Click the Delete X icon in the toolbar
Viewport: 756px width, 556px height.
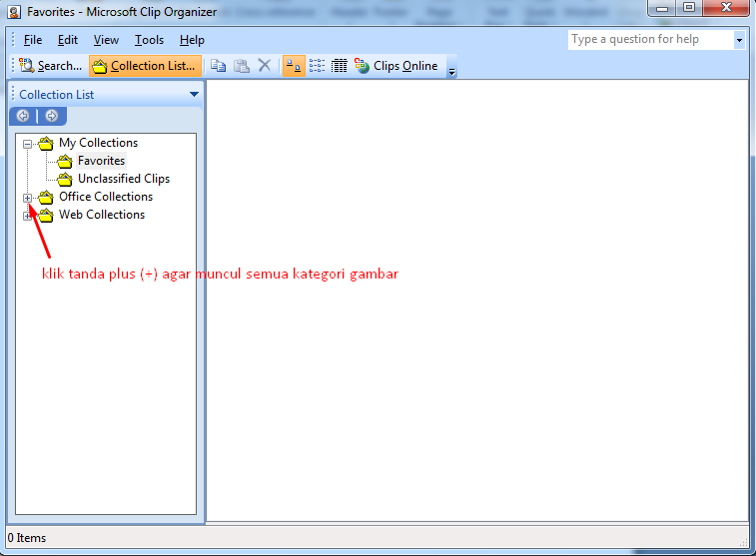click(x=265, y=66)
